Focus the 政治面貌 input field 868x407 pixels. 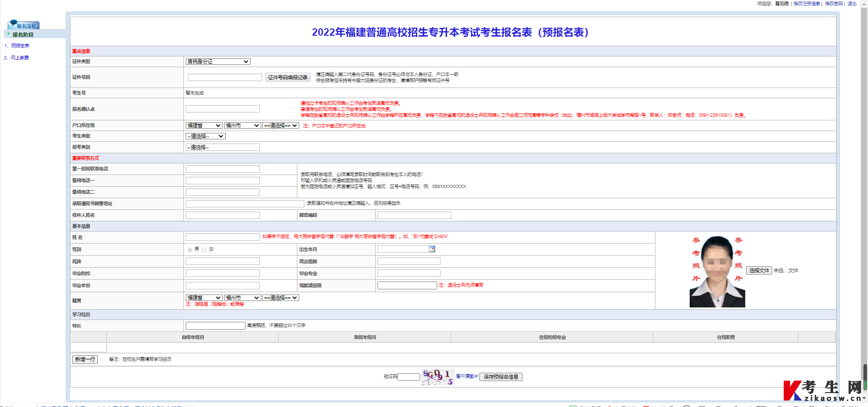(x=409, y=262)
